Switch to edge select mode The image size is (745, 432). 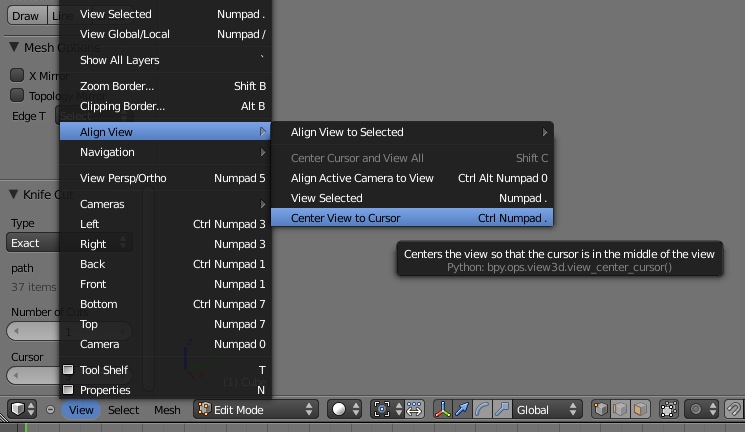620,409
